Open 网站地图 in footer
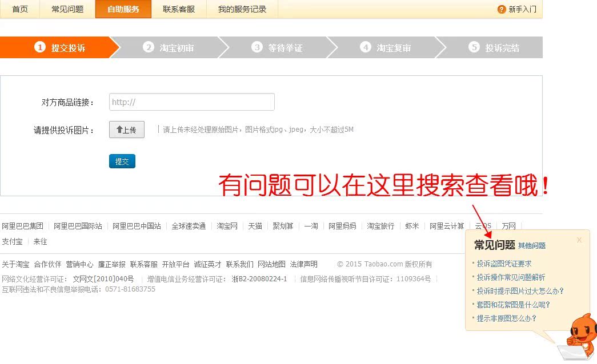The image size is (597, 364). pos(271,264)
